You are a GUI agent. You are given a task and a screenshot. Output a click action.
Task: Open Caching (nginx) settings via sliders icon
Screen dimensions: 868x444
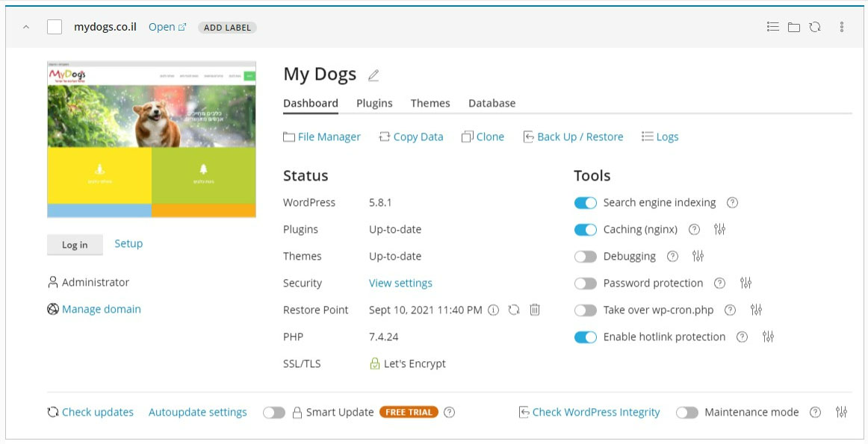point(719,229)
